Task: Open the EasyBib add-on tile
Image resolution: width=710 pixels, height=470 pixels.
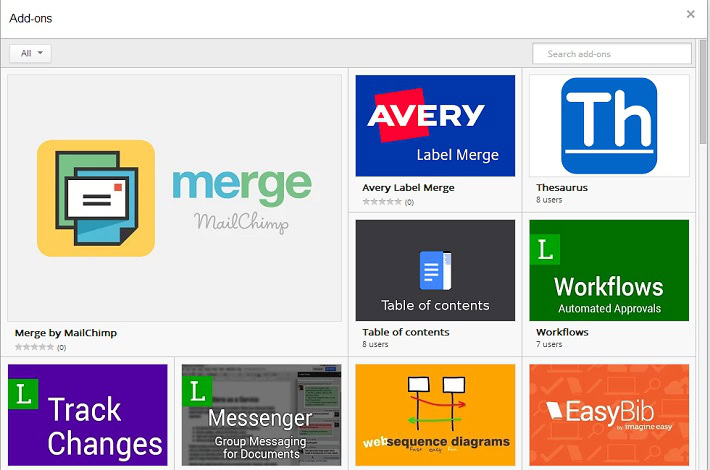Action: point(609,415)
